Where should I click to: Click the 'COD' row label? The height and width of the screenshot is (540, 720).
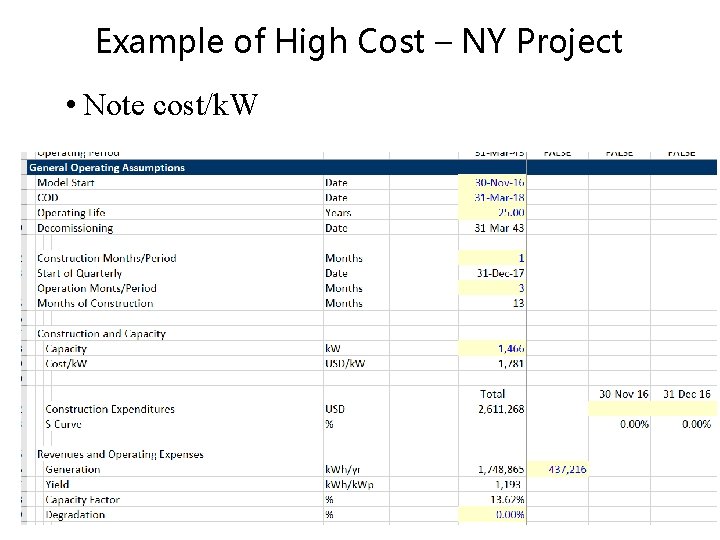click(x=48, y=198)
